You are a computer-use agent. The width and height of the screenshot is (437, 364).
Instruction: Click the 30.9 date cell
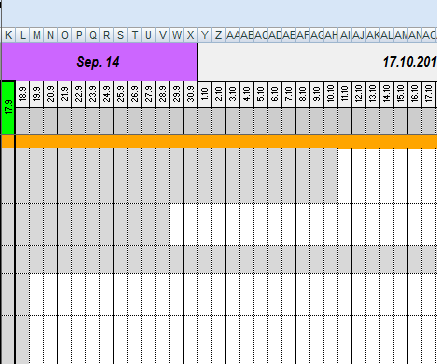pos(191,94)
